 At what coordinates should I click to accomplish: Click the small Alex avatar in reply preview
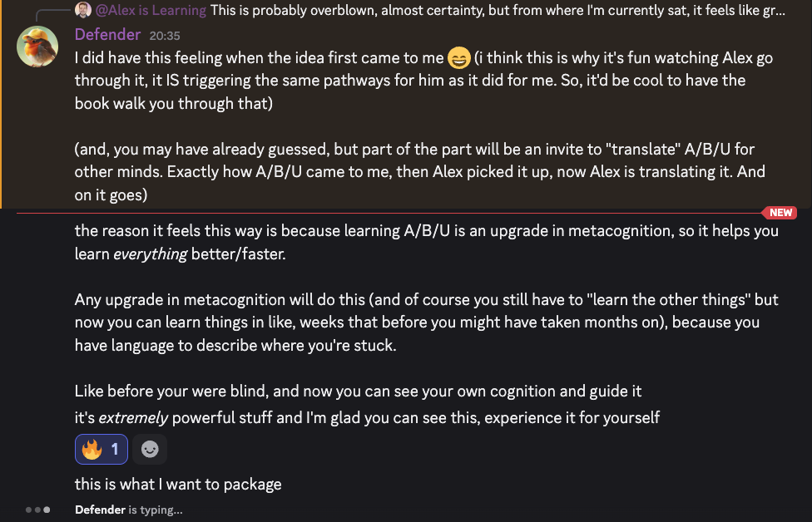click(x=83, y=10)
